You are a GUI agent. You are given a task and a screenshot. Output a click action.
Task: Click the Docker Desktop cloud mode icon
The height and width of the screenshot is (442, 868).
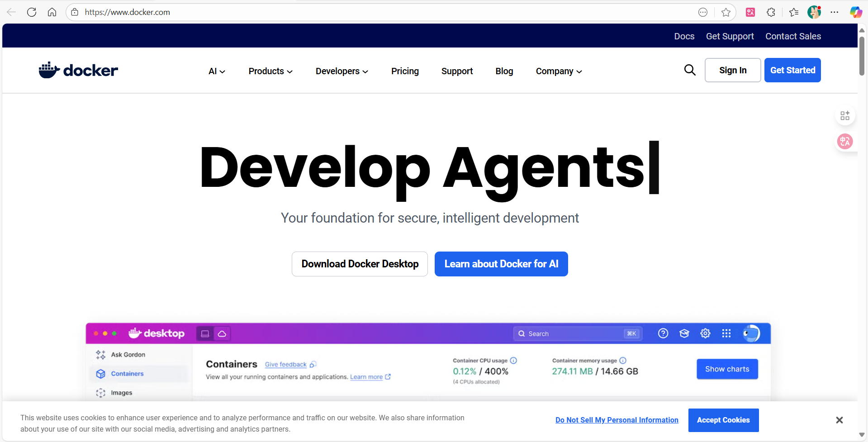[x=222, y=334]
